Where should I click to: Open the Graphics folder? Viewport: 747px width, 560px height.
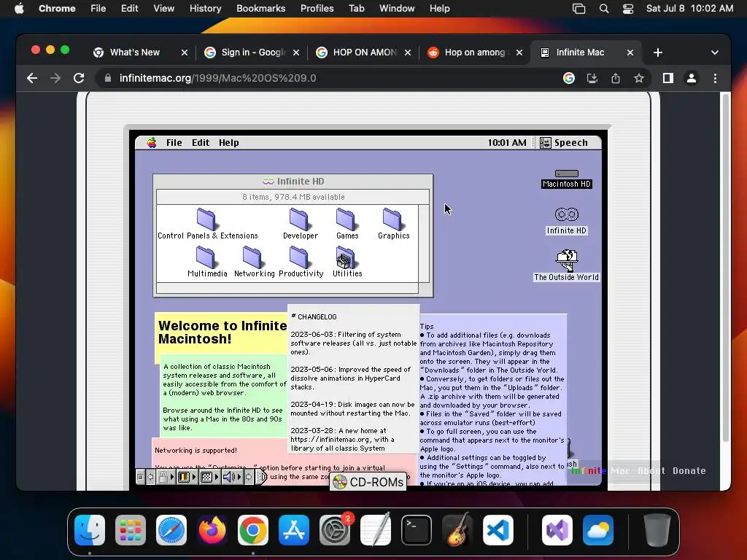click(393, 223)
